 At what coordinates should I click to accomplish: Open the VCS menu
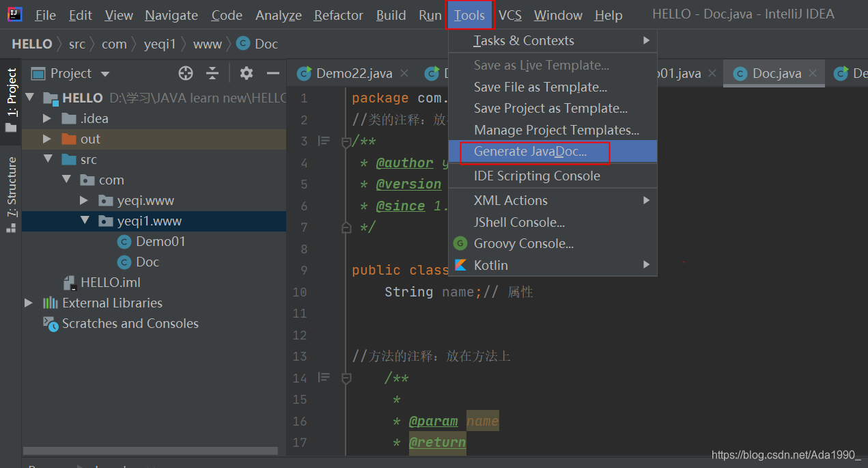click(510, 15)
